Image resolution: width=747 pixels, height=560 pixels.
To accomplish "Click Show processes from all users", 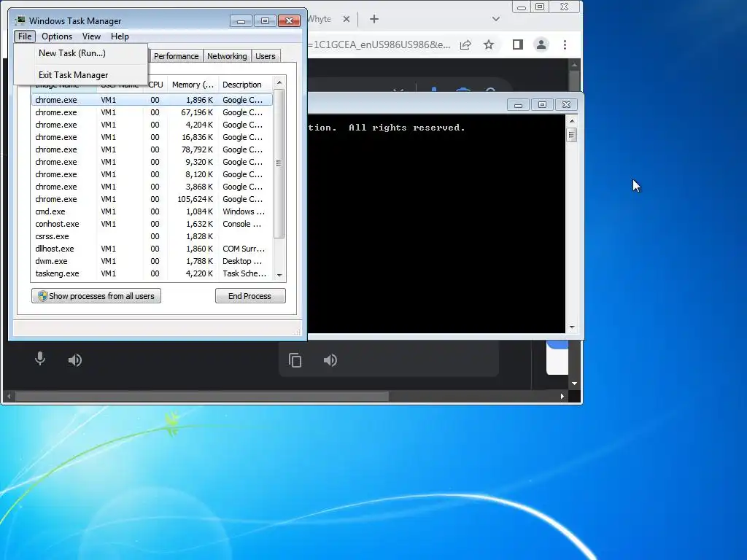I will click(x=96, y=296).
